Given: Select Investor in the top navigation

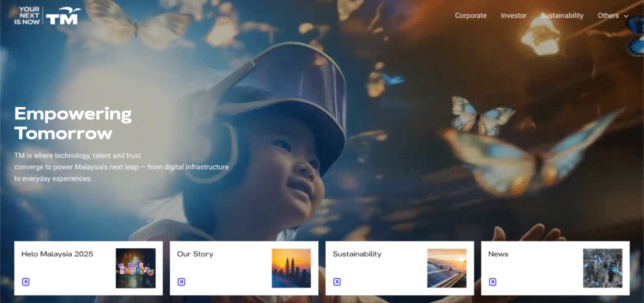Looking at the screenshot, I should click(513, 16).
